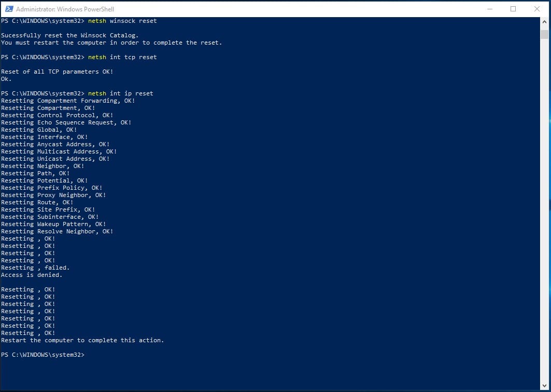Click "Resetting Compartment Forwarding, OK!" line
Image resolution: width=551 pixels, height=392 pixels.
click(x=68, y=101)
